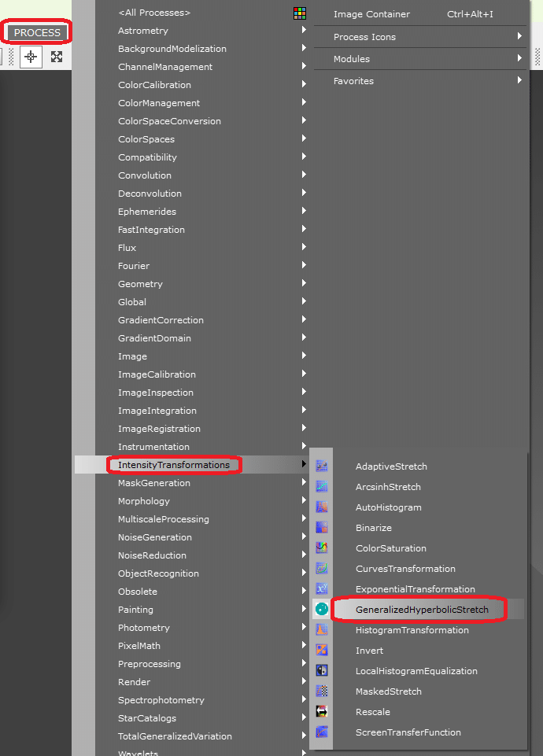Click the colorful grid icon beside All Processes
The height and width of the screenshot is (756, 543).
[300, 13]
